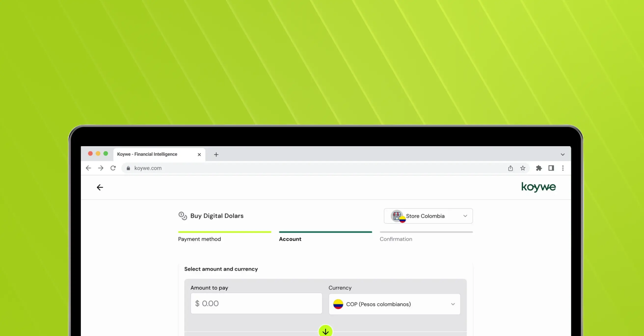644x336 pixels.
Task: Click the Colombian flag beside COP currency
Action: 338,304
